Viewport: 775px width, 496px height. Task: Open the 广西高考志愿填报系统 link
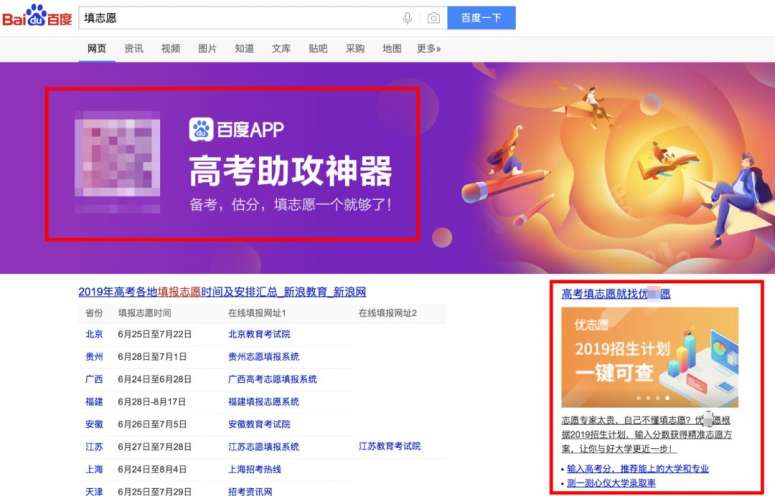272,379
